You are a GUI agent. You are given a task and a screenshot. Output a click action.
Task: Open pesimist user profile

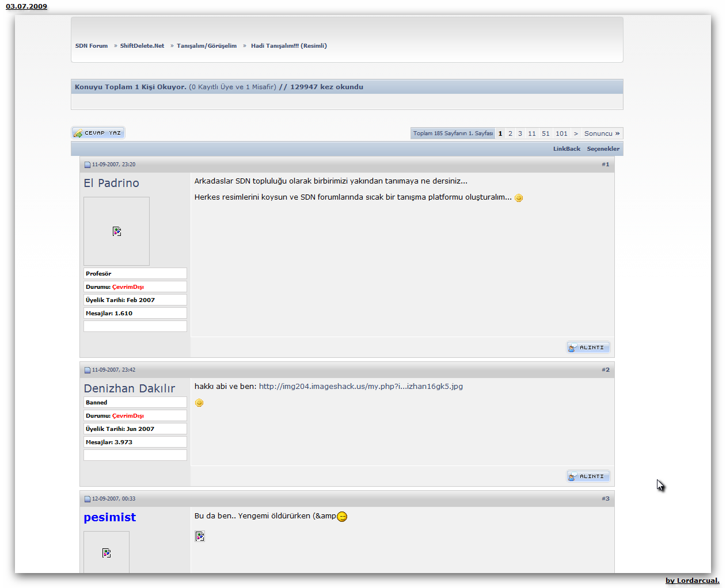click(x=110, y=517)
